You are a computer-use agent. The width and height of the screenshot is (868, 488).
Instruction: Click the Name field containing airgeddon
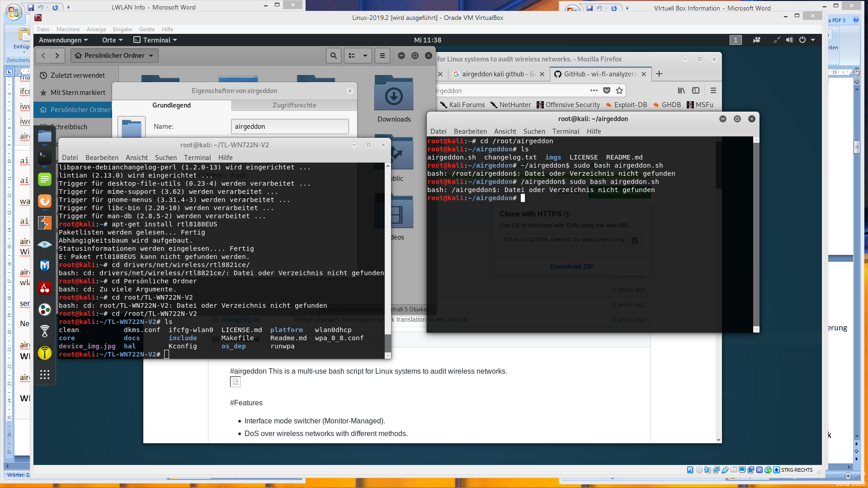coord(290,127)
